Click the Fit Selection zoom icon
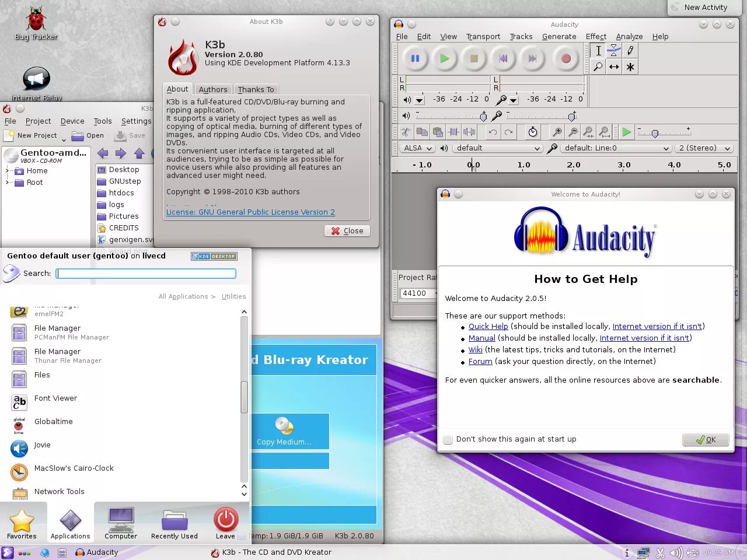 coord(589,132)
